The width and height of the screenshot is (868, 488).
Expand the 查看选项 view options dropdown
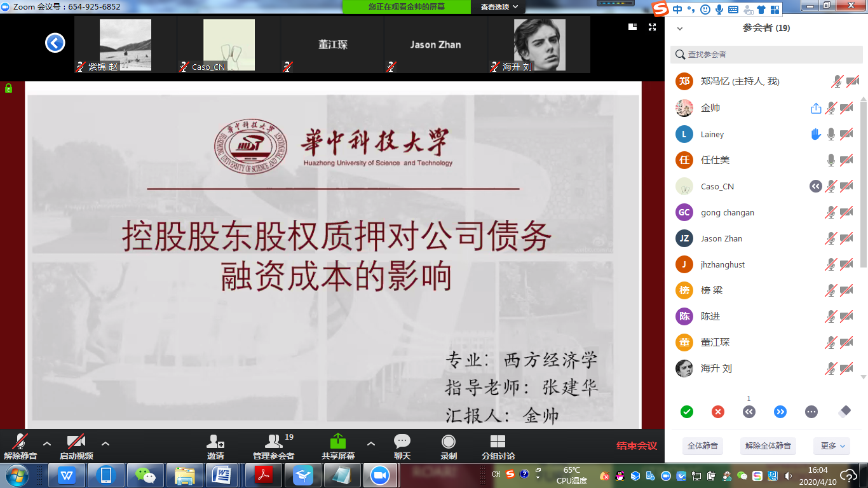(x=499, y=7)
